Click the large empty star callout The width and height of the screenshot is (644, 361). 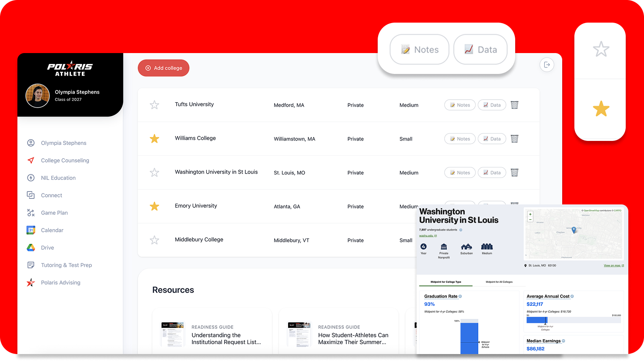[601, 49]
